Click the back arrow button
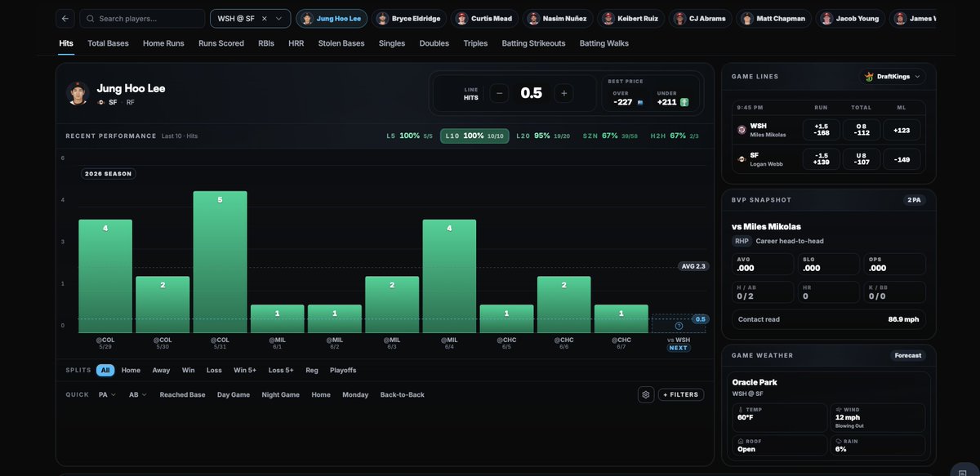 click(x=66, y=18)
